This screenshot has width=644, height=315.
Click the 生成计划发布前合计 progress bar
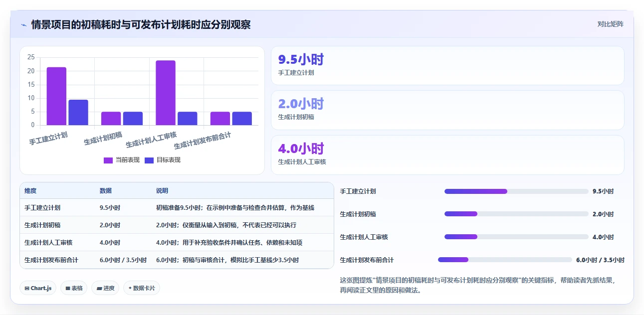click(x=505, y=260)
